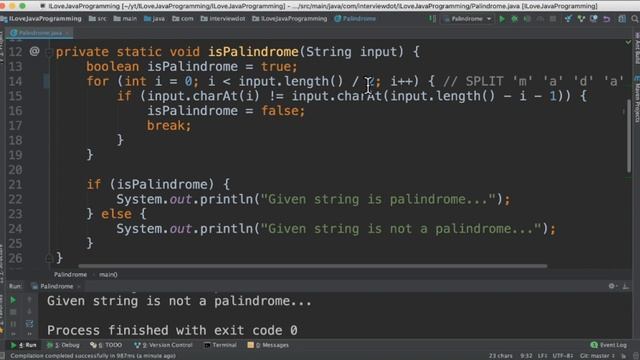Click the interviewdot folder in the navigation bar
Viewport: 640px width, 360px height.
coord(223,19)
